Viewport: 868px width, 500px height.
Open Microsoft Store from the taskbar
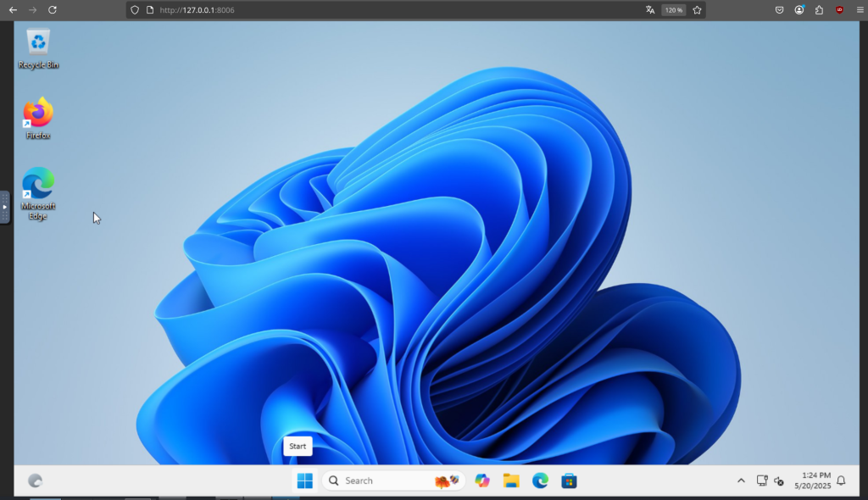(x=569, y=481)
